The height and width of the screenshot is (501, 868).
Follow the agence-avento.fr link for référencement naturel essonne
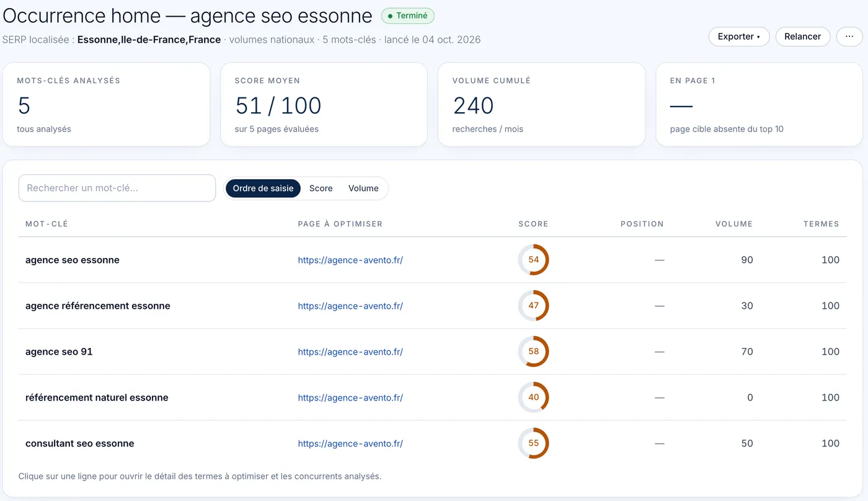tap(350, 398)
